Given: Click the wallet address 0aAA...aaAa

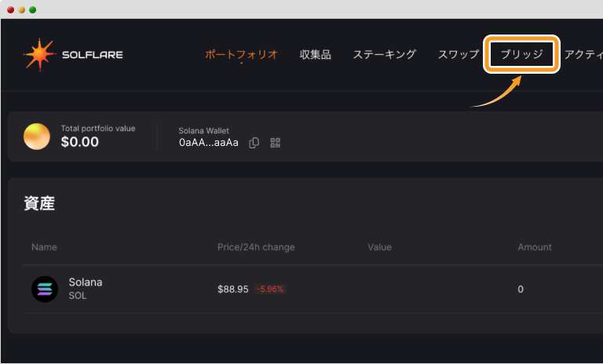Looking at the screenshot, I should pyautogui.click(x=209, y=143).
